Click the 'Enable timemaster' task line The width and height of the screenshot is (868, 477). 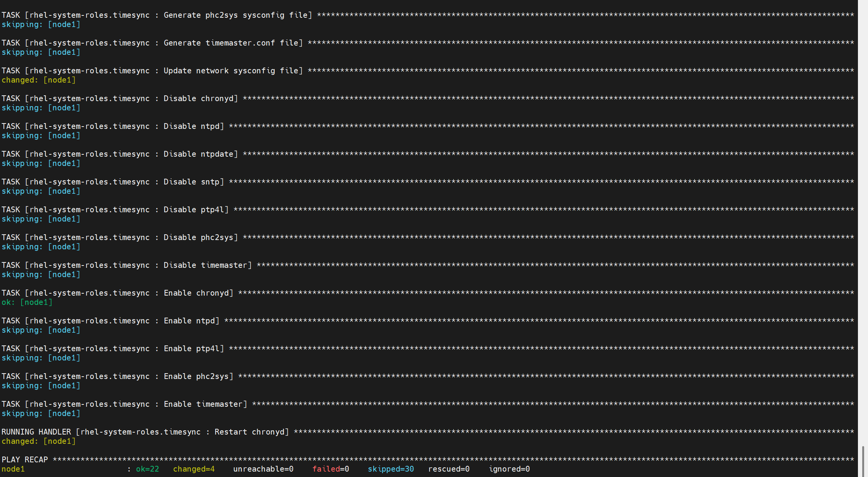point(428,404)
